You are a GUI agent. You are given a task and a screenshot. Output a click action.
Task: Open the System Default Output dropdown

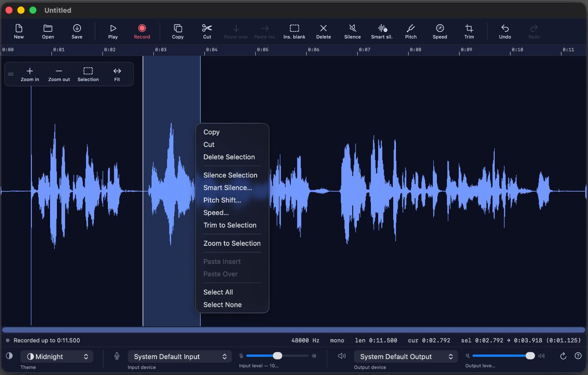point(406,357)
